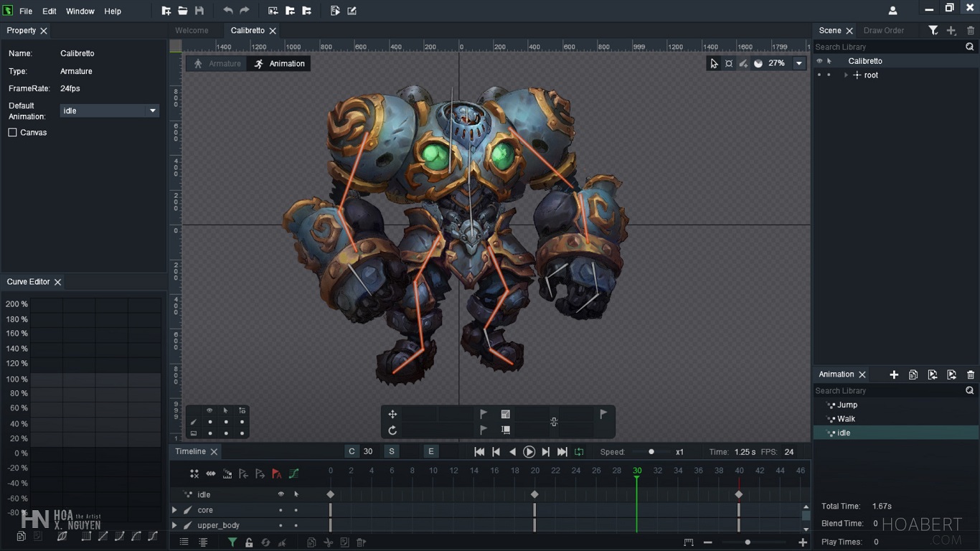Viewport: 980px width, 551px height.
Task: Expand the core layer in the timeline
Action: (174, 510)
